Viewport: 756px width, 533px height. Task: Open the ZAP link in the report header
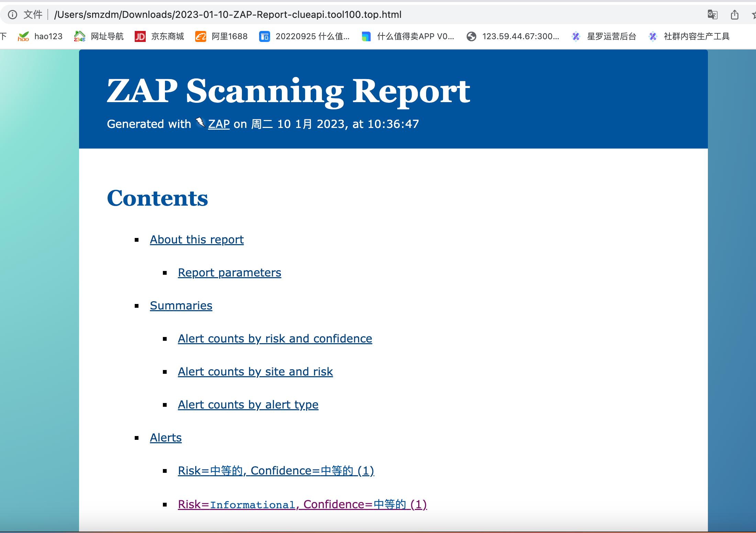218,124
